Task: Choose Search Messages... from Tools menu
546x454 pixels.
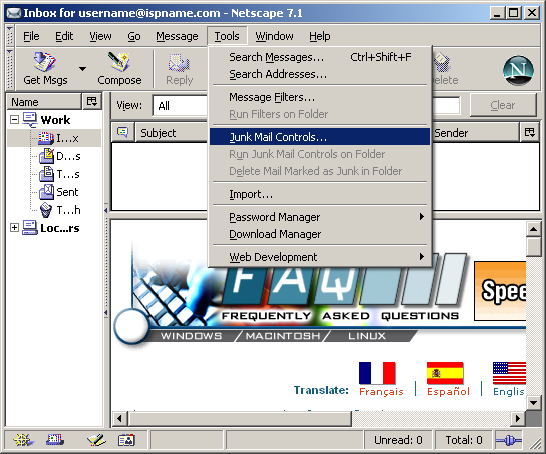Action: pyautogui.click(x=320, y=57)
